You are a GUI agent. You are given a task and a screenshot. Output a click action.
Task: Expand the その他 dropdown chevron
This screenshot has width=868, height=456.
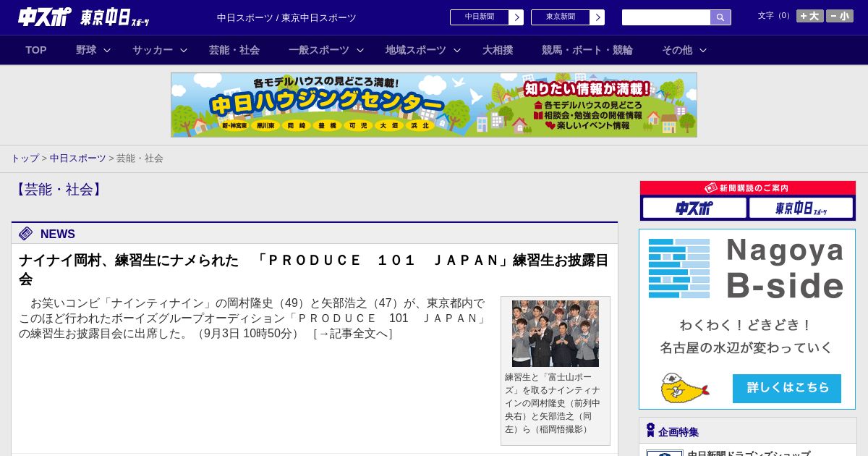coord(703,50)
